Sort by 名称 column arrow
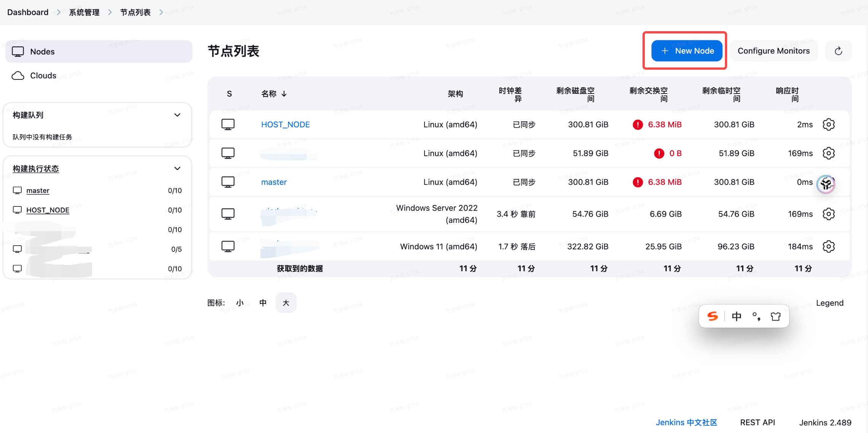The width and height of the screenshot is (868, 433). click(x=284, y=94)
